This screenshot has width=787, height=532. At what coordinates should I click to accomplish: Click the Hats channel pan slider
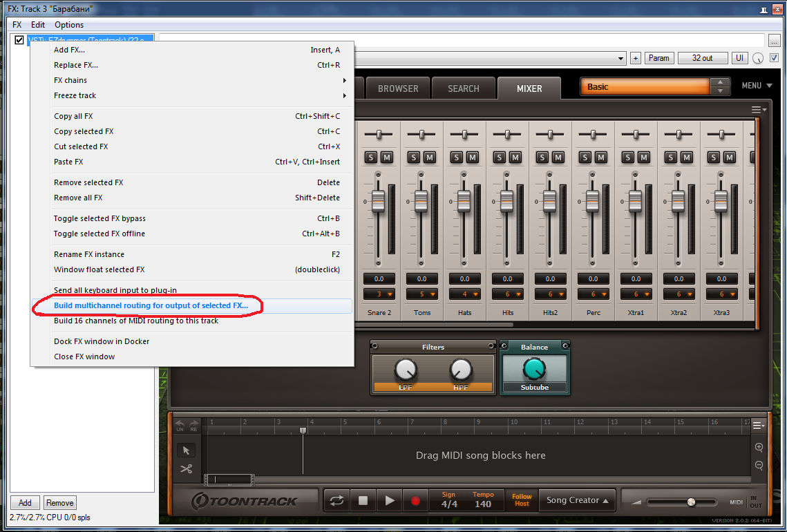pyautogui.click(x=464, y=134)
